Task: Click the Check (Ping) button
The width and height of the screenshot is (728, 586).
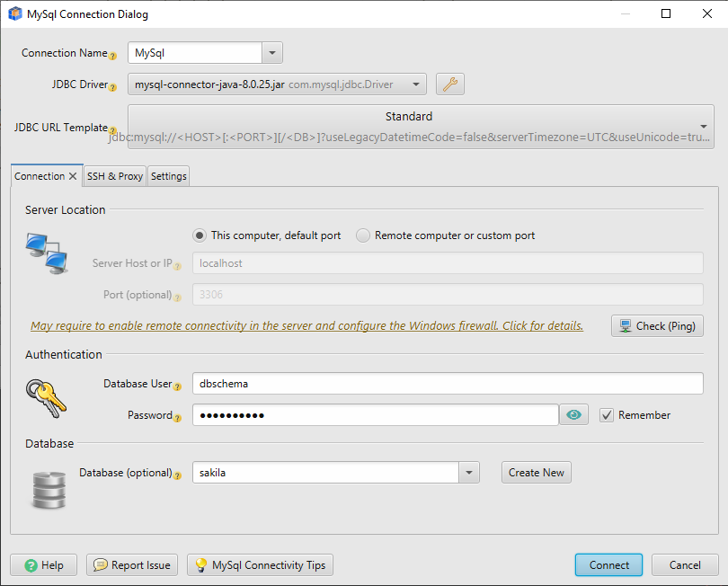Action: click(x=657, y=326)
